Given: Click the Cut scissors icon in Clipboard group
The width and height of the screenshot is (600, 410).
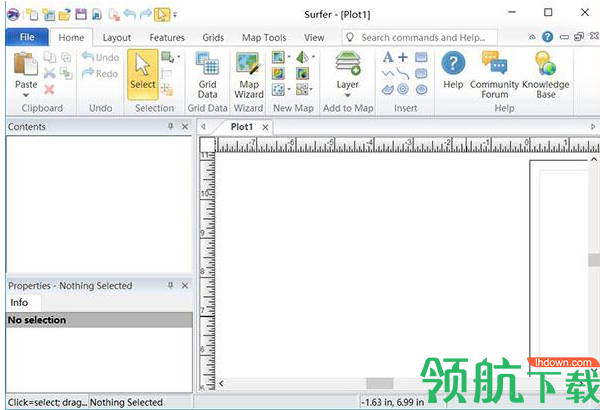Looking at the screenshot, I should coord(49,73).
